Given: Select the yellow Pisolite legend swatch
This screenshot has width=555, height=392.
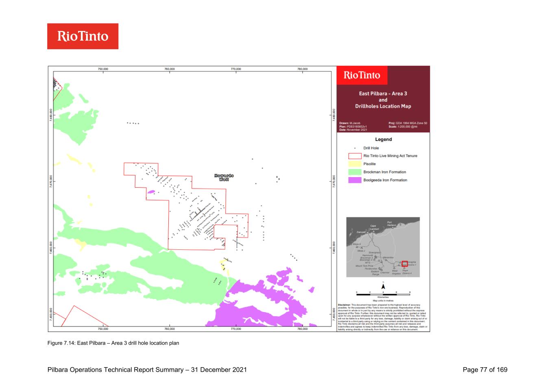Looking at the screenshot, I should [355, 164].
